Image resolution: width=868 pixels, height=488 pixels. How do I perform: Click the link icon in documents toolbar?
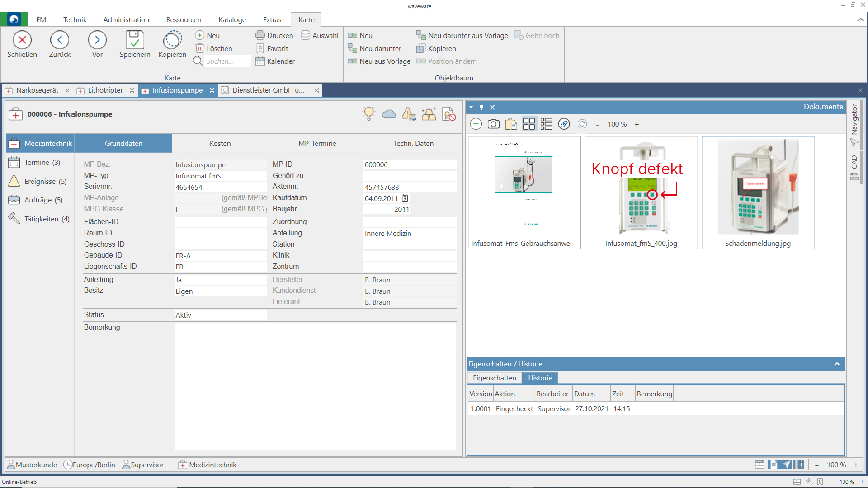click(564, 124)
